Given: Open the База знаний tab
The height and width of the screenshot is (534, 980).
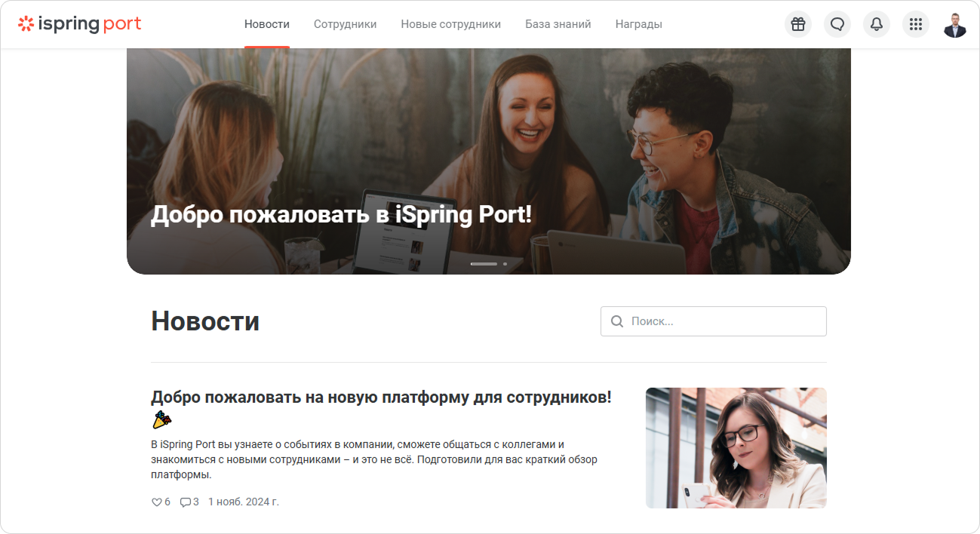Looking at the screenshot, I should tap(558, 24).
